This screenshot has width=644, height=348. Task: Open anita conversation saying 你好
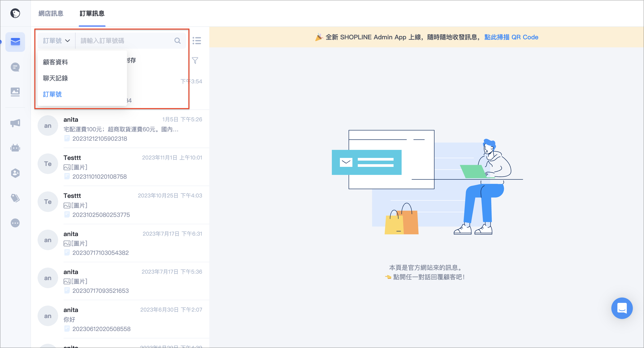point(120,319)
